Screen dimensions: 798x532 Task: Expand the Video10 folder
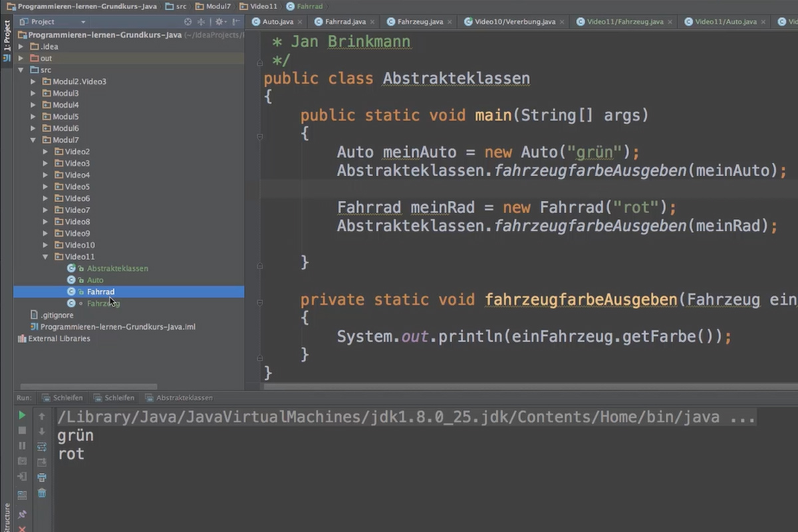pyautogui.click(x=45, y=245)
